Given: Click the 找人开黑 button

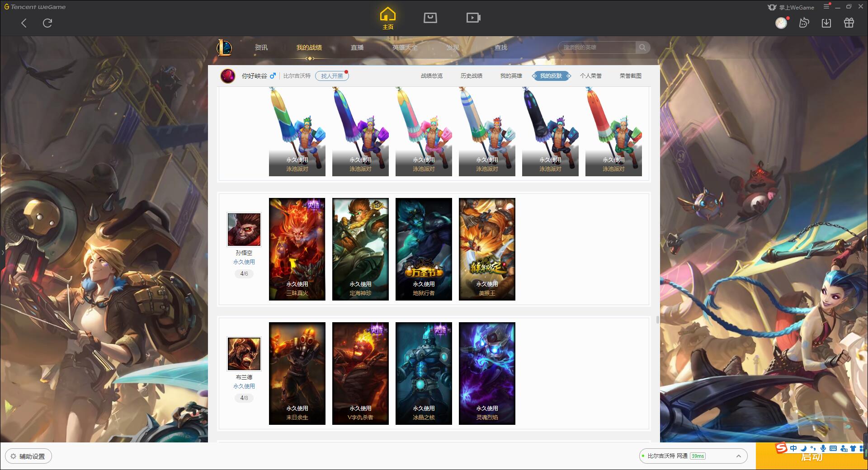Looking at the screenshot, I should pos(332,76).
